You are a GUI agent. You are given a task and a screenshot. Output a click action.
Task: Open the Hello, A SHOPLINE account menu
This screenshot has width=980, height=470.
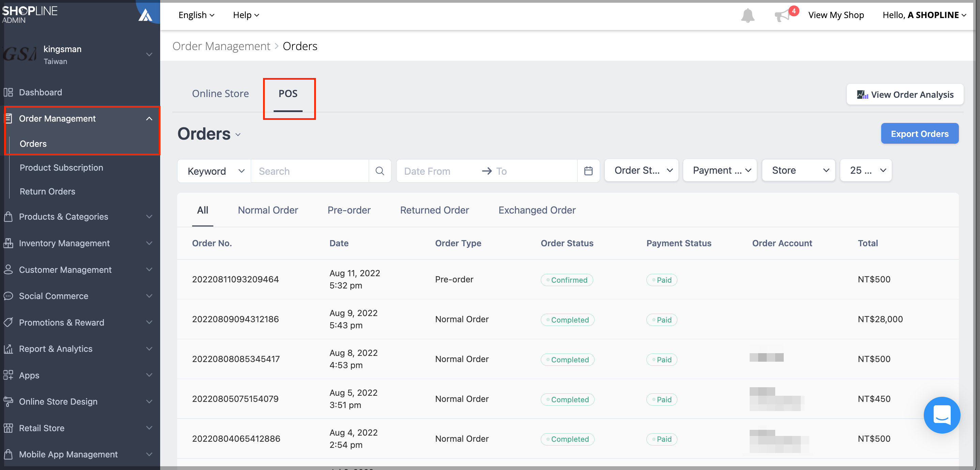924,15
